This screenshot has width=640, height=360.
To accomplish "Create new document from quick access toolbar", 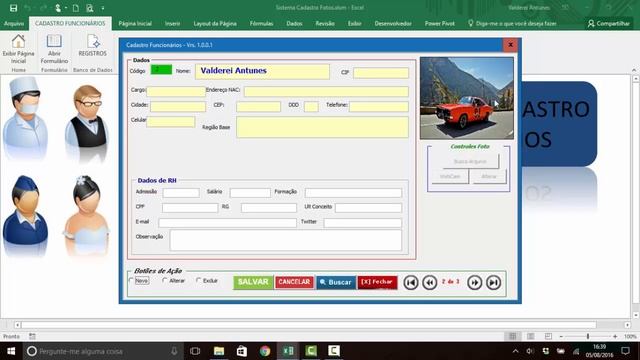I will click(x=76, y=8).
